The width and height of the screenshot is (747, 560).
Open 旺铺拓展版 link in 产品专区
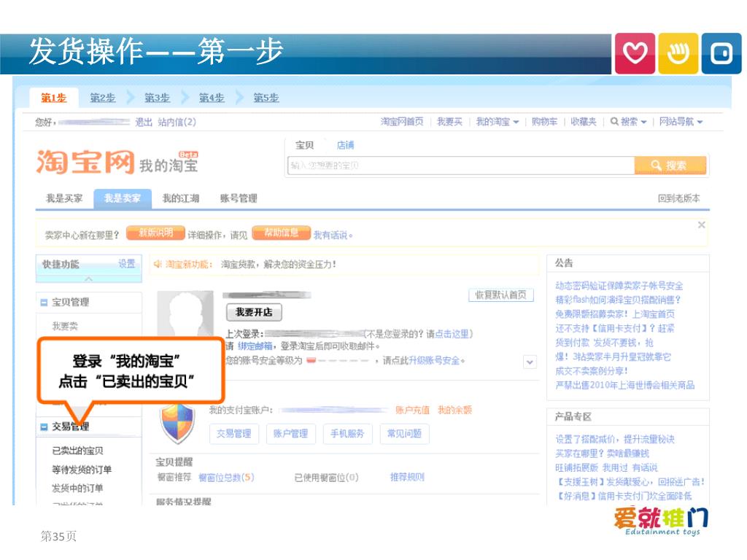[576, 467]
